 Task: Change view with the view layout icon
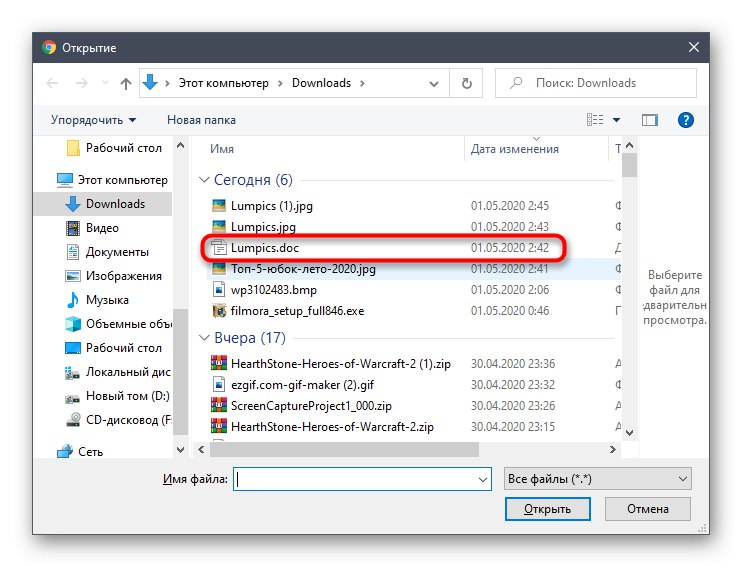595,120
